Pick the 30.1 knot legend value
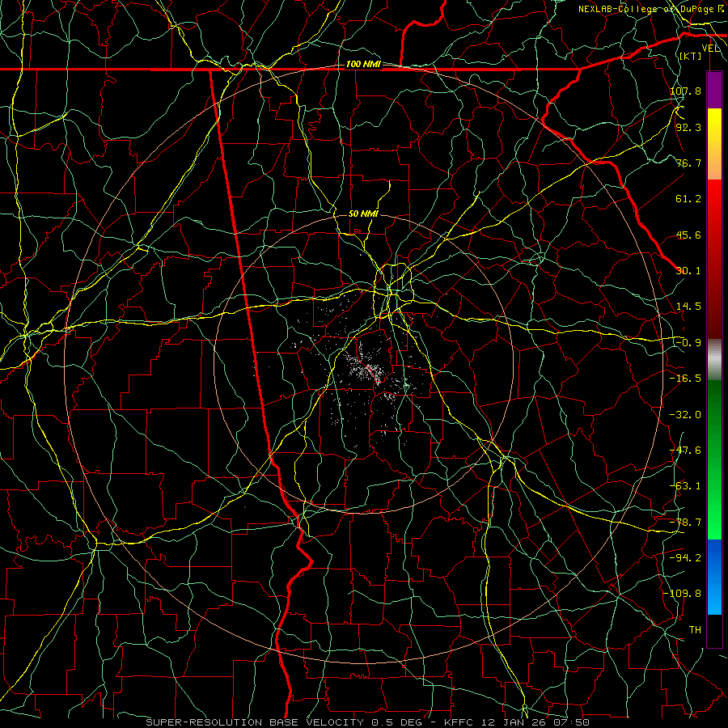This screenshot has height=728, width=728. 688,271
